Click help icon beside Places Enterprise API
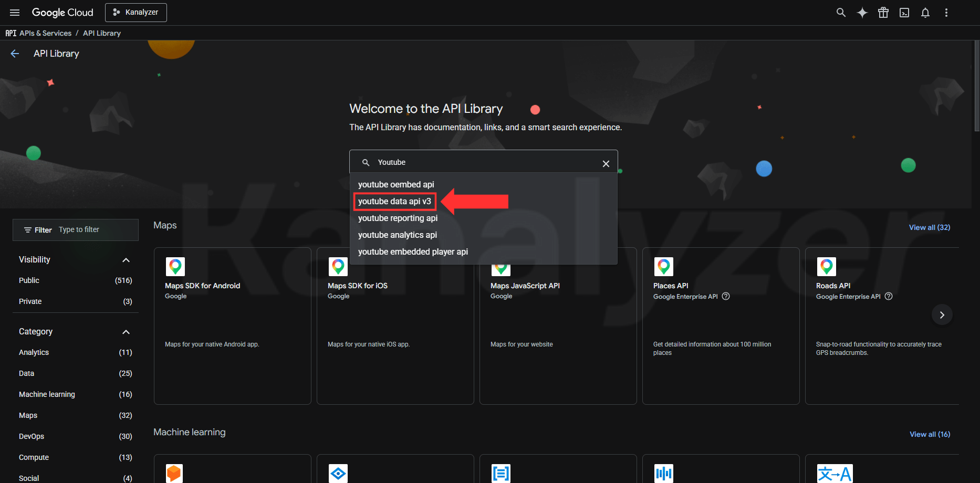 [726, 296]
